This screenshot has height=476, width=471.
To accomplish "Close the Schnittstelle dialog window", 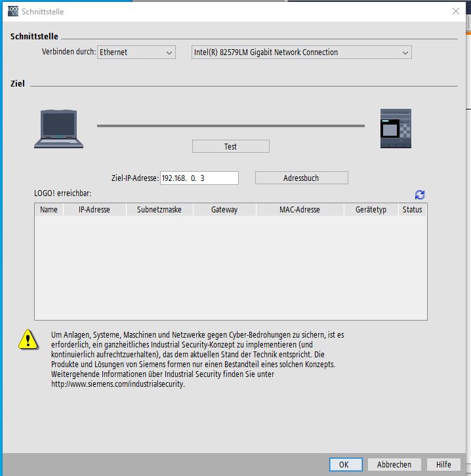I will (456, 11).
